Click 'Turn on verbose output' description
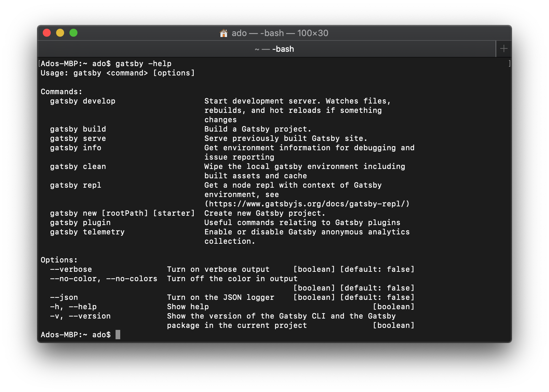Screen dimensions: 549x392 (218, 269)
